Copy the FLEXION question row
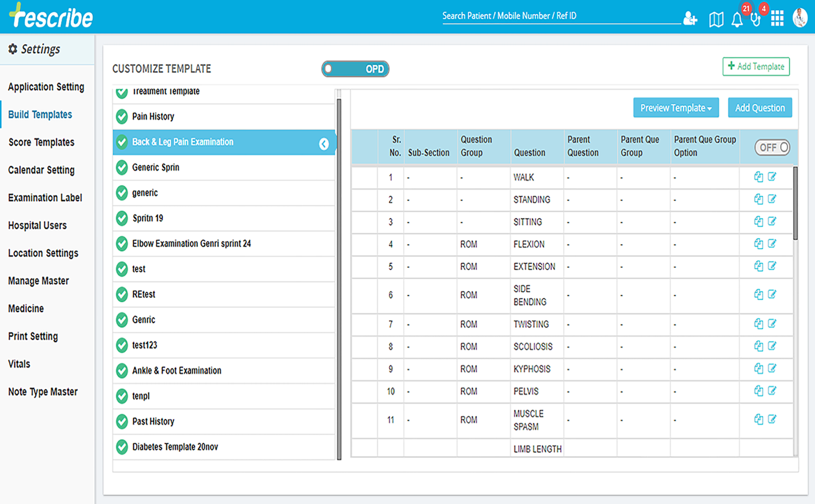The width and height of the screenshot is (815, 504). 759,244
